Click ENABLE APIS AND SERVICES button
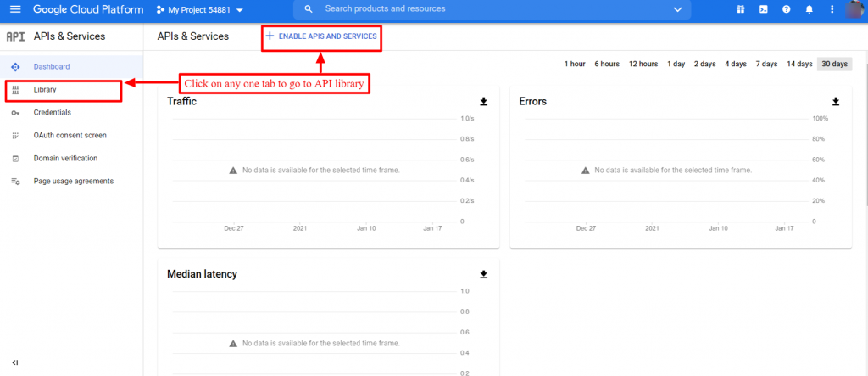Viewport: 868px width, 376px height. coord(321,36)
